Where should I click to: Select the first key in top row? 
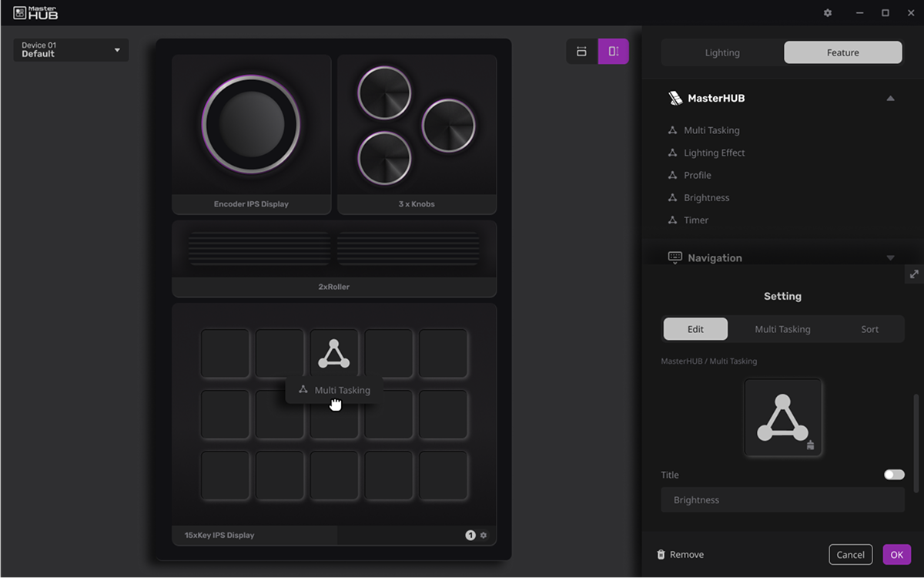(x=225, y=354)
